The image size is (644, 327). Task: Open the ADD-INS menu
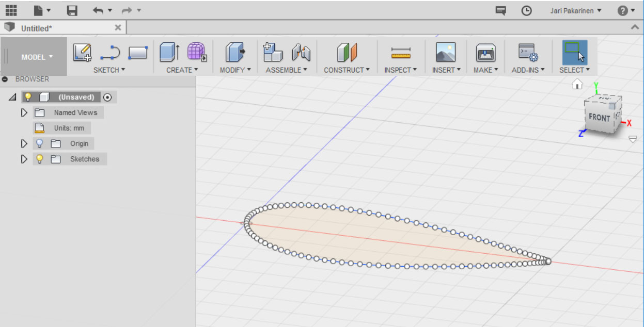click(528, 70)
